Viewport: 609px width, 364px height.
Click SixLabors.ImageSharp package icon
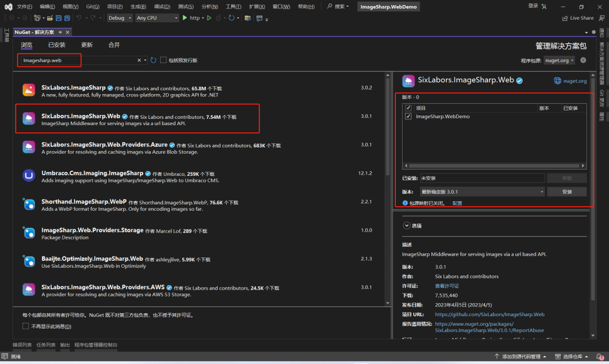29,90
